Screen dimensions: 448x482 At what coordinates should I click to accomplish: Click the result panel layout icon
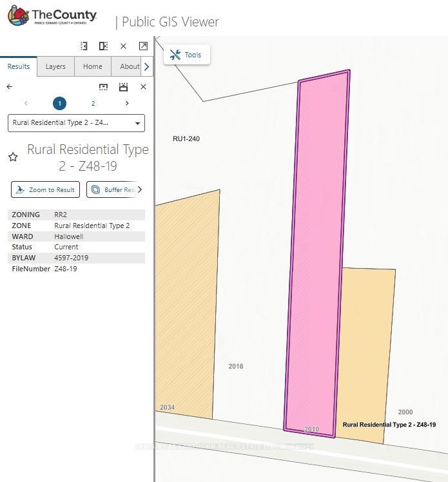click(x=123, y=86)
